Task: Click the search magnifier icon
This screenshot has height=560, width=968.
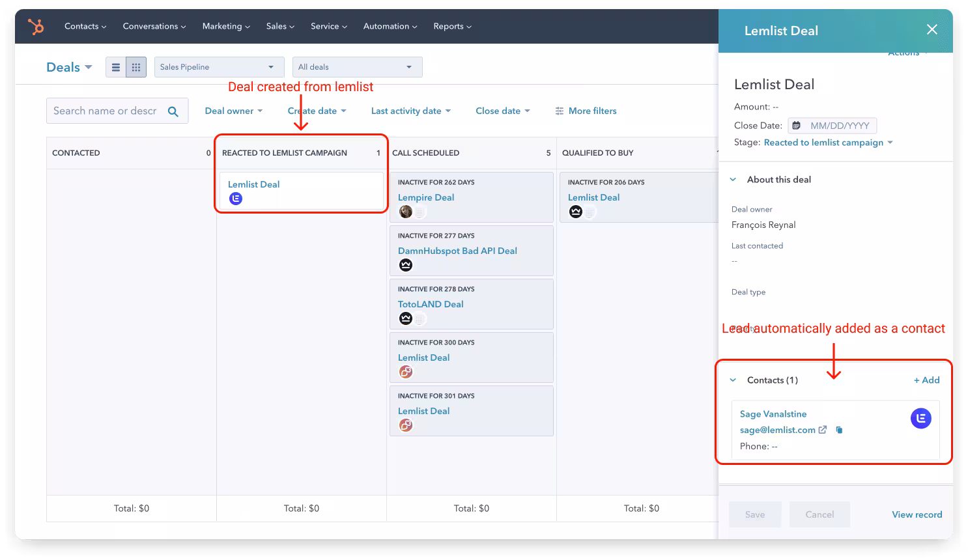Action: click(173, 111)
